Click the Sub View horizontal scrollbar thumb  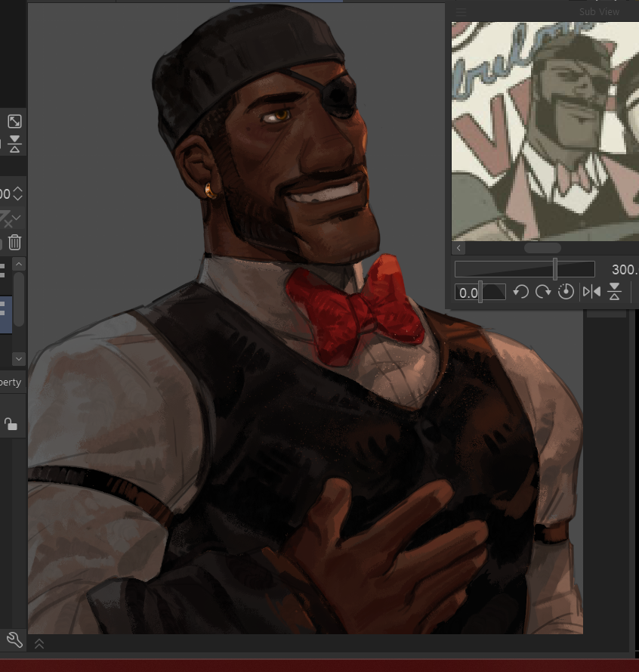click(x=542, y=248)
